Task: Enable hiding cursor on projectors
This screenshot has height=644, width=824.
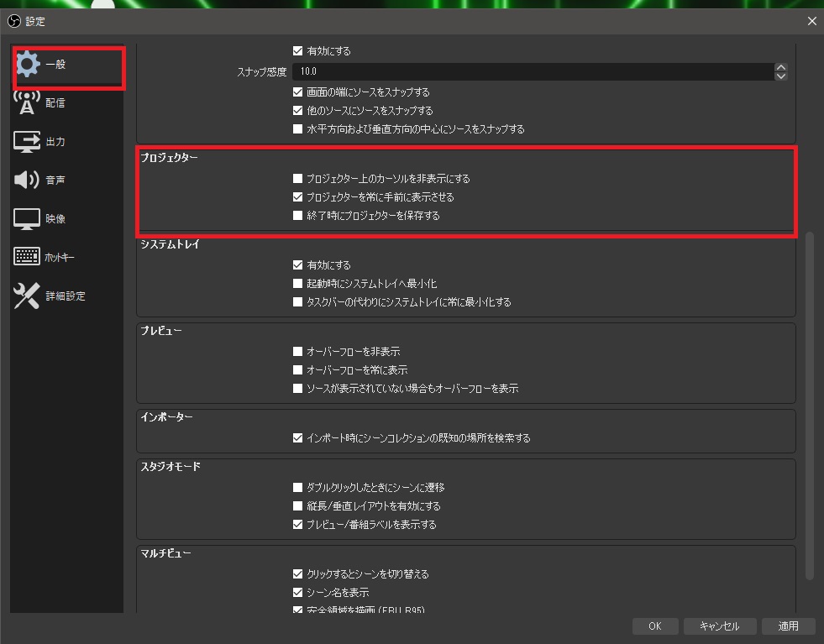Action: [298, 178]
